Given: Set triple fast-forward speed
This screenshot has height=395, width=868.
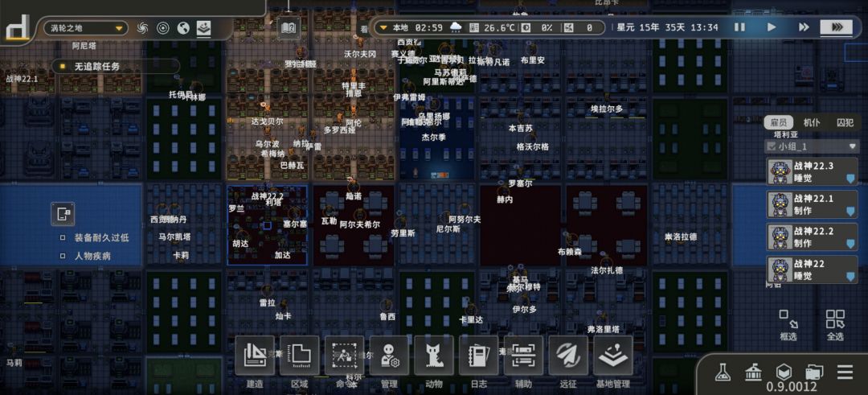Looking at the screenshot, I should tap(836, 27).
